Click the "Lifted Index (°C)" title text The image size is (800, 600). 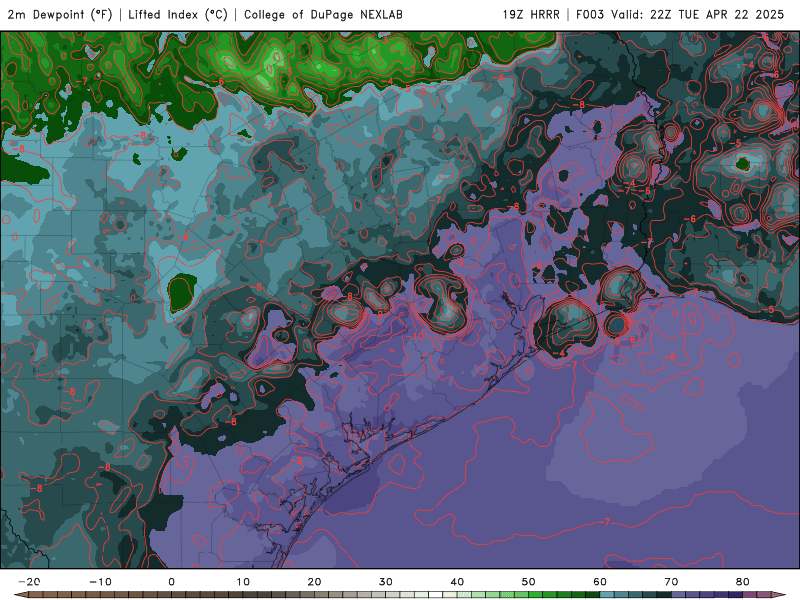178,15
